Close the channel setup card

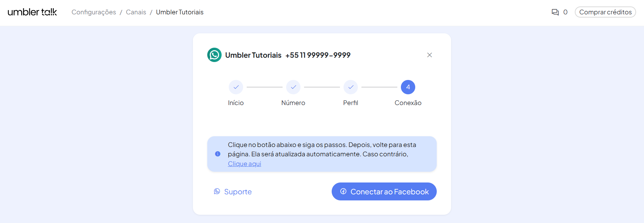click(429, 55)
